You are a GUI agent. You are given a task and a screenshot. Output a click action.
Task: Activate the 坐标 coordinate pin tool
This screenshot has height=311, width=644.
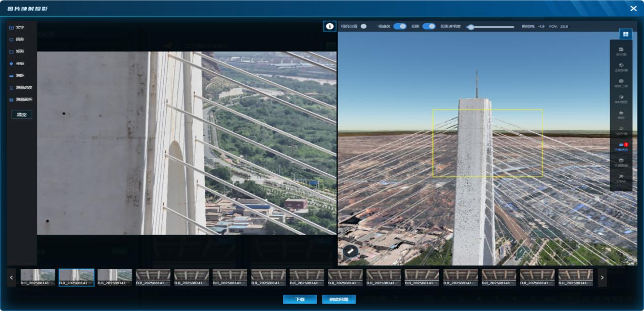17,64
